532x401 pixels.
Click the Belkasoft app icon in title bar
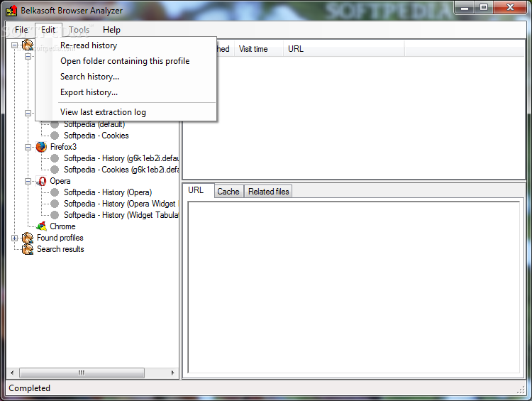point(11,11)
